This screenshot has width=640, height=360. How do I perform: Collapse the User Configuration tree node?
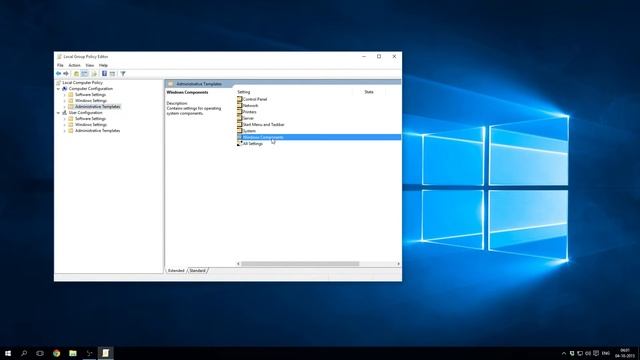click(58, 113)
